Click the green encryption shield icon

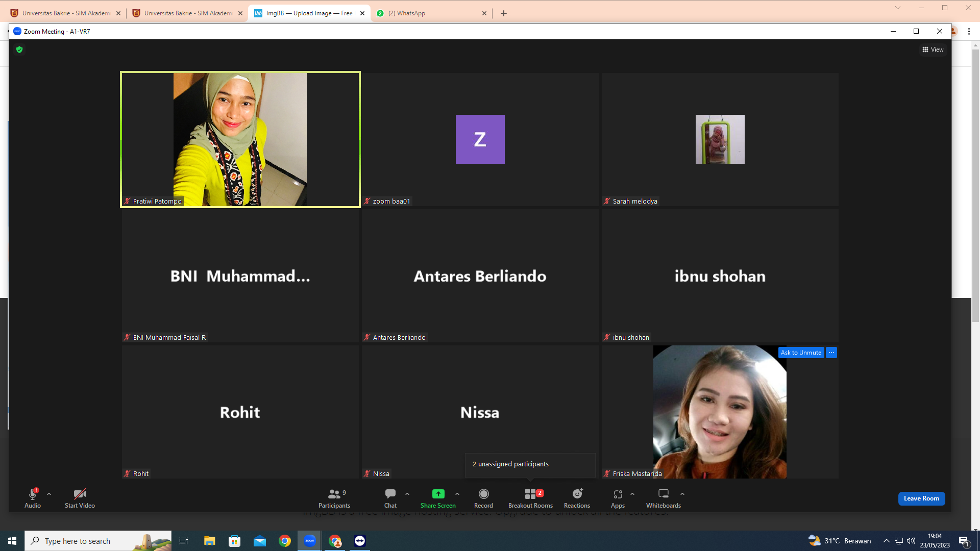point(19,49)
